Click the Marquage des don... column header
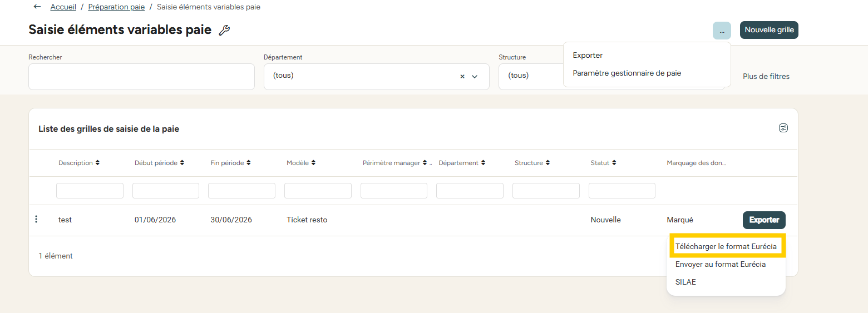The width and height of the screenshot is (868, 313). coord(697,163)
